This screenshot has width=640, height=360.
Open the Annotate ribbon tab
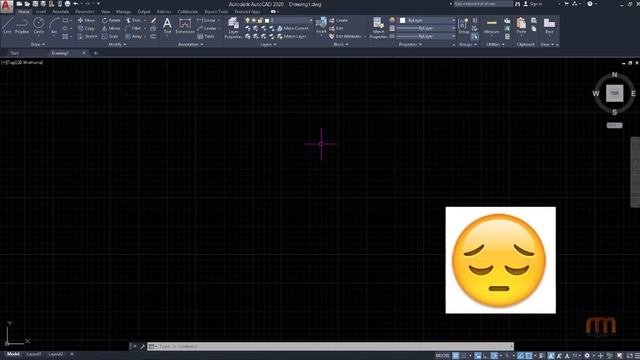tap(60, 11)
